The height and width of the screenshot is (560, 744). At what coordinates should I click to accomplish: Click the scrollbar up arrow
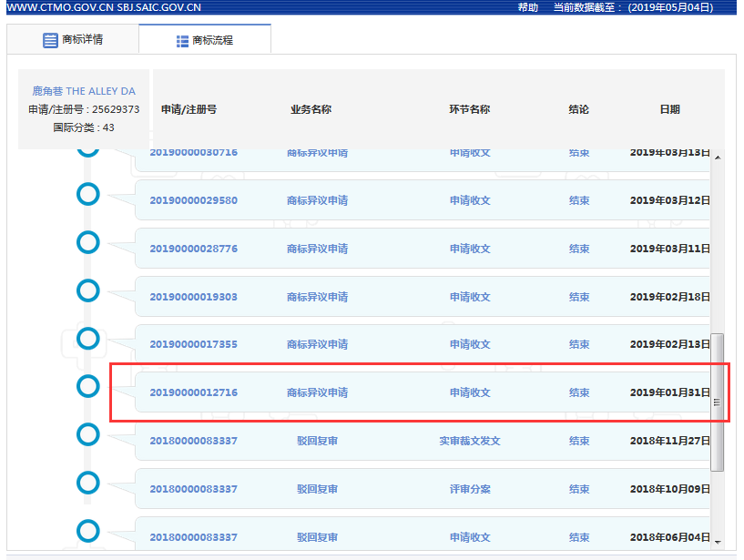(x=718, y=158)
